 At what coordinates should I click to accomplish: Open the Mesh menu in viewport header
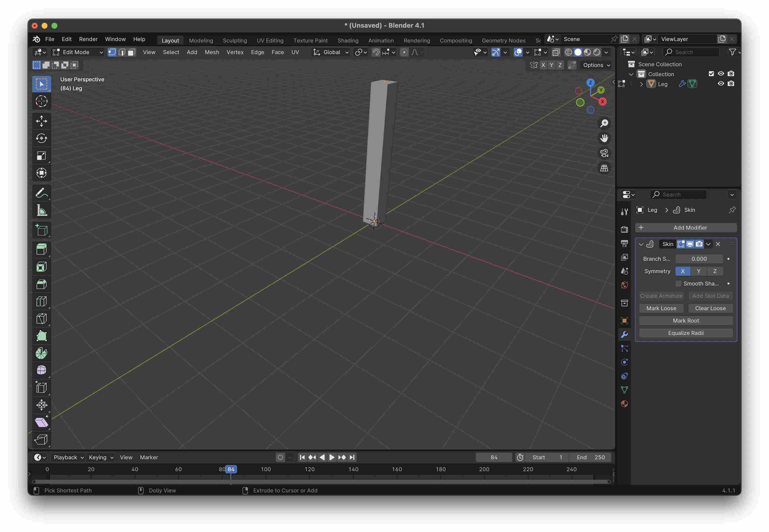(212, 52)
